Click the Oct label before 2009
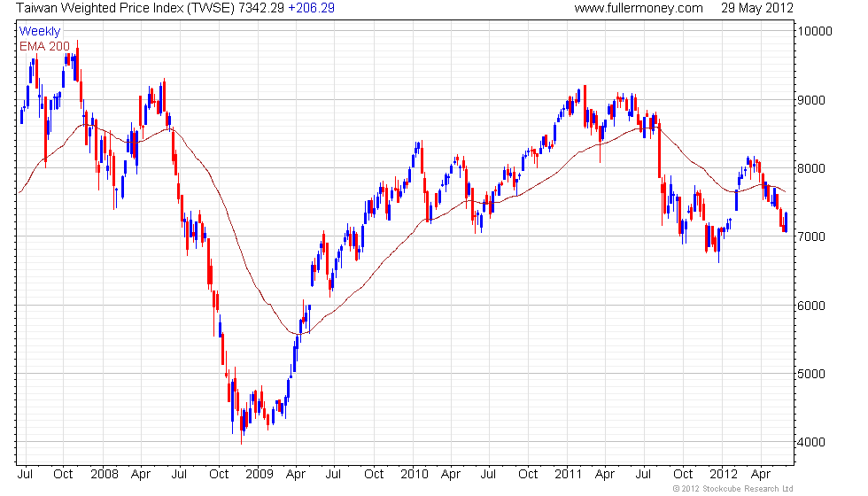The height and width of the screenshot is (496, 868). click(x=219, y=475)
